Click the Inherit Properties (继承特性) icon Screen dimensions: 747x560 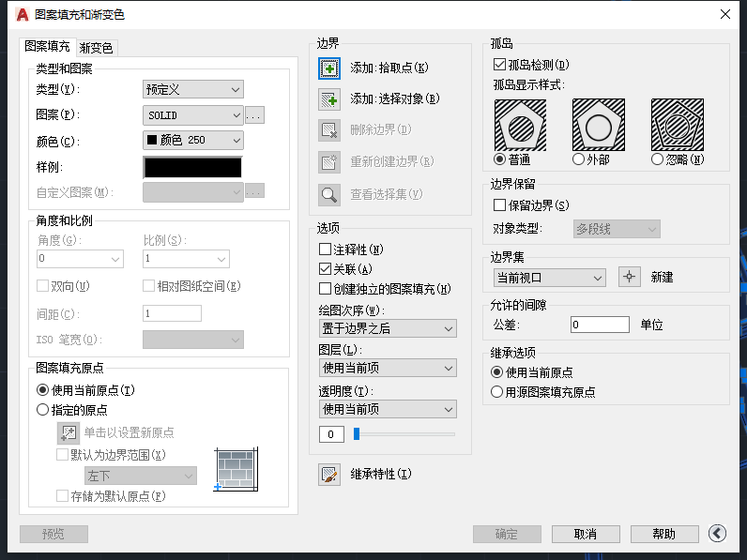tap(328, 475)
